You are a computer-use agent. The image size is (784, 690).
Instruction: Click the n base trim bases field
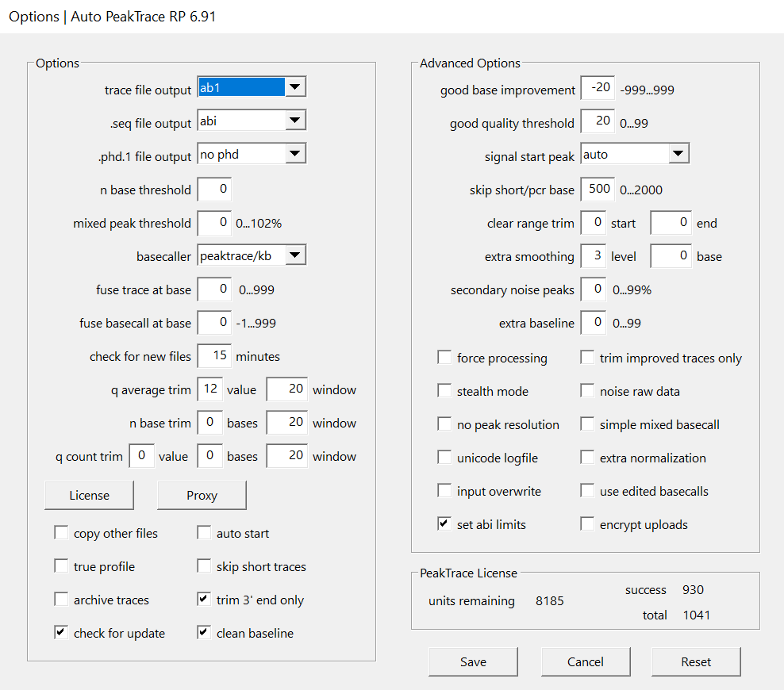coord(210,423)
